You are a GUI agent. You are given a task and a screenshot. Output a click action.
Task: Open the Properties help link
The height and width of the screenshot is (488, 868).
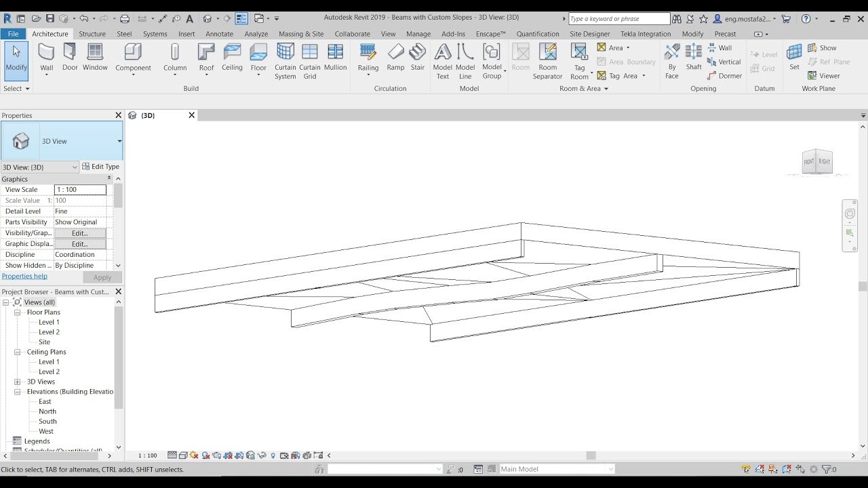coord(24,277)
